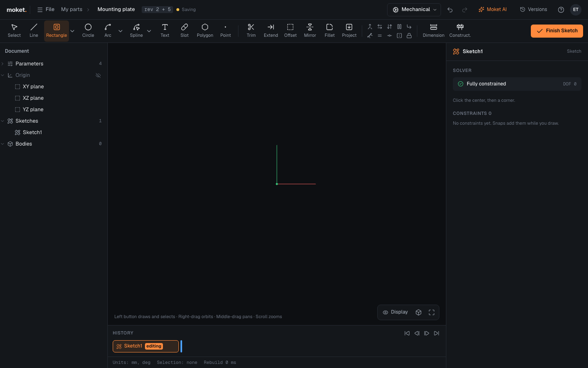Open the ET user avatar
The image size is (588, 368).
[576, 10]
